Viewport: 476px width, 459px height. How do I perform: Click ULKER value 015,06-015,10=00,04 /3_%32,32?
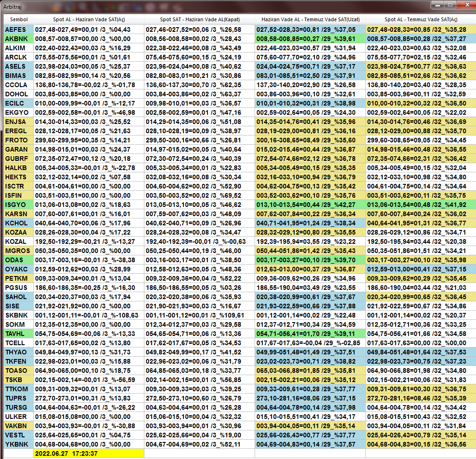(199, 417)
